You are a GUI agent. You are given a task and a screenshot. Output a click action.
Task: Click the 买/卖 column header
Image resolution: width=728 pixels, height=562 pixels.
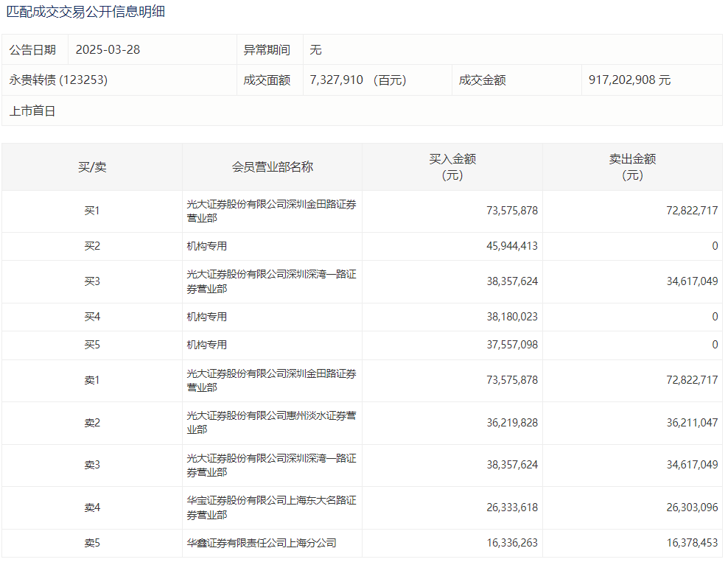pyautogui.click(x=92, y=167)
